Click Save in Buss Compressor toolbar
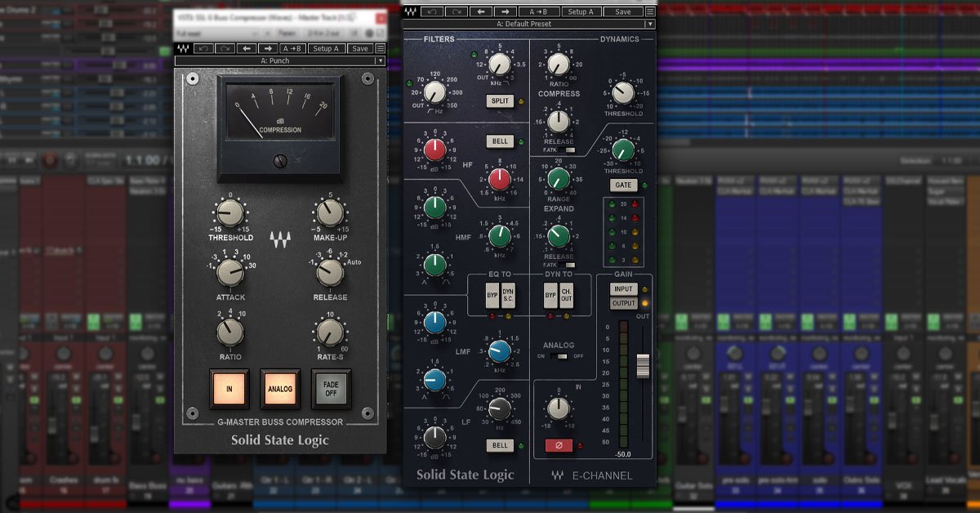980x513 pixels. pos(360,48)
